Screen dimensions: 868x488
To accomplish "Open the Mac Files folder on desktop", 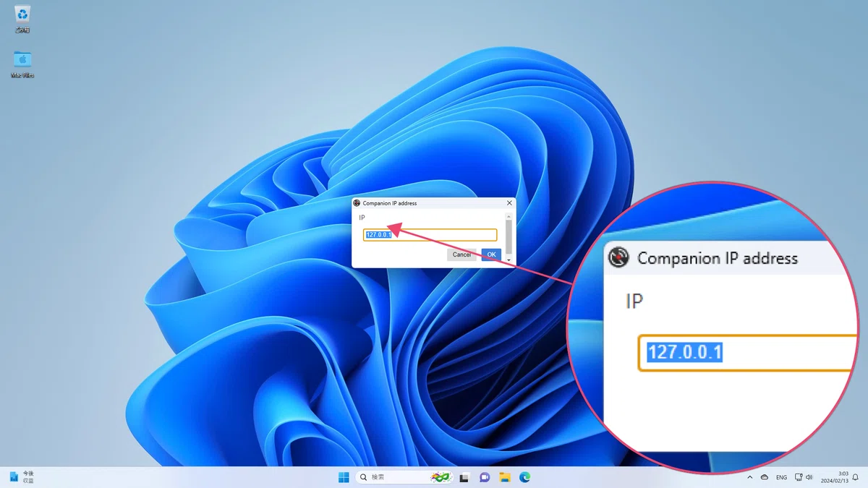I will tap(22, 64).
